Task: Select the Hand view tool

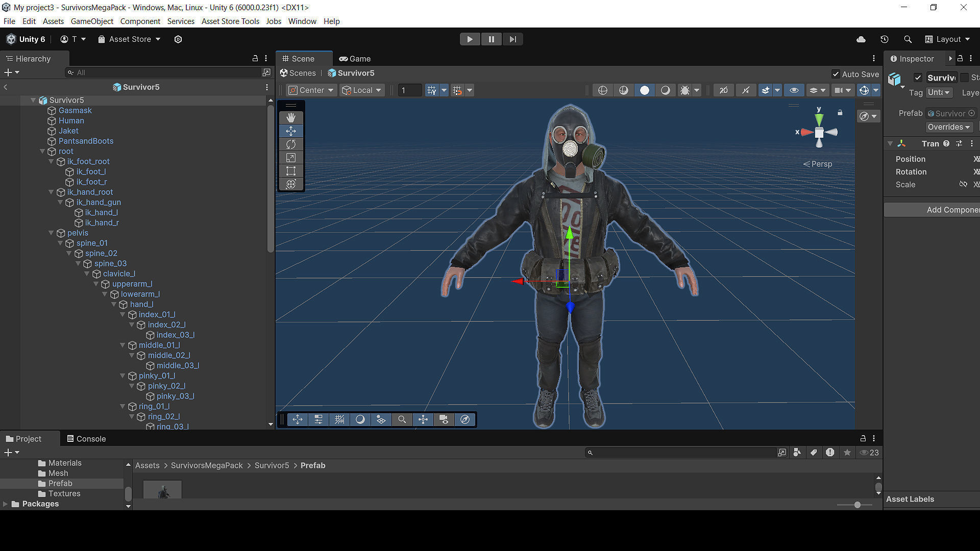Action: coord(291,118)
